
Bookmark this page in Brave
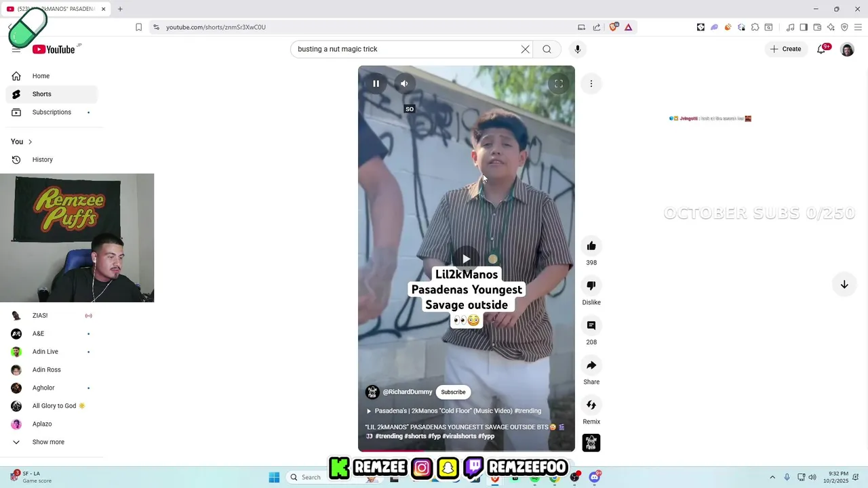pos(138,27)
